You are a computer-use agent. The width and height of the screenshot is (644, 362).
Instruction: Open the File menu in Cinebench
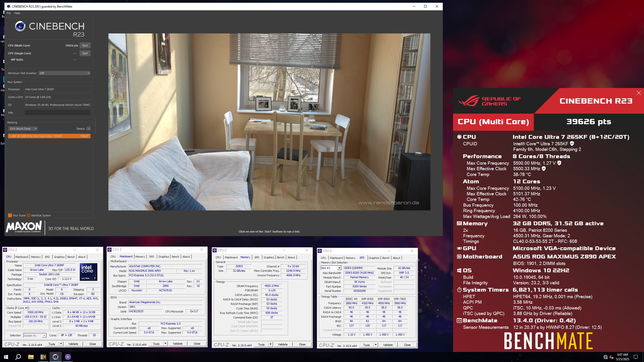click(x=9, y=13)
